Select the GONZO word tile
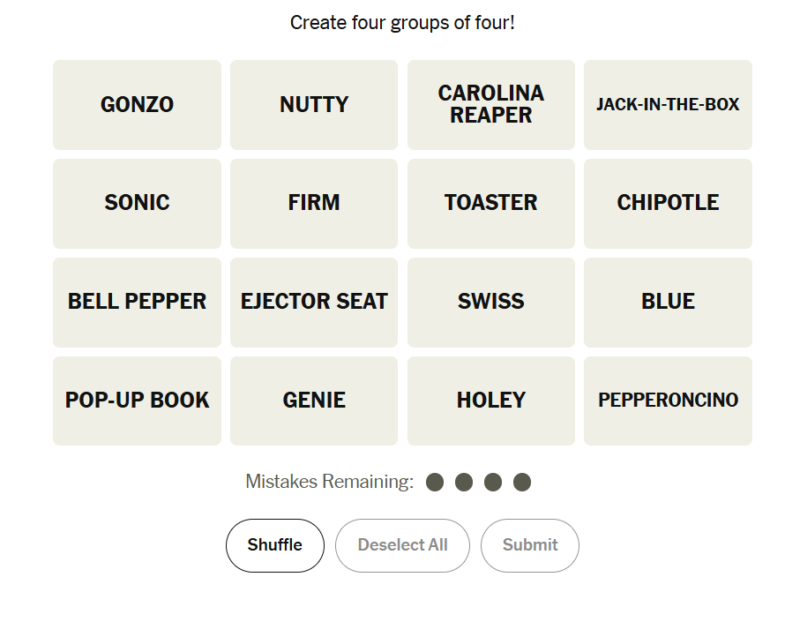800x622 pixels. pyautogui.click(x=137, y=105)
